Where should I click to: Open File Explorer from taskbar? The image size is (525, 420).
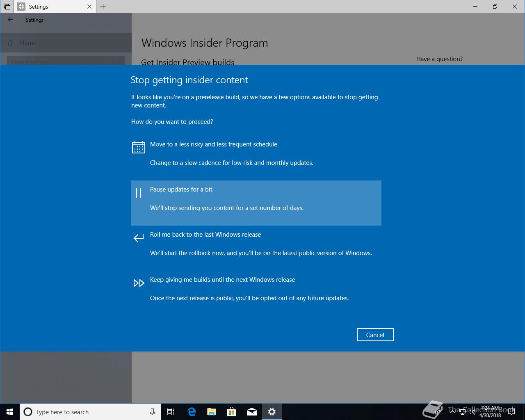pos(212,412)
